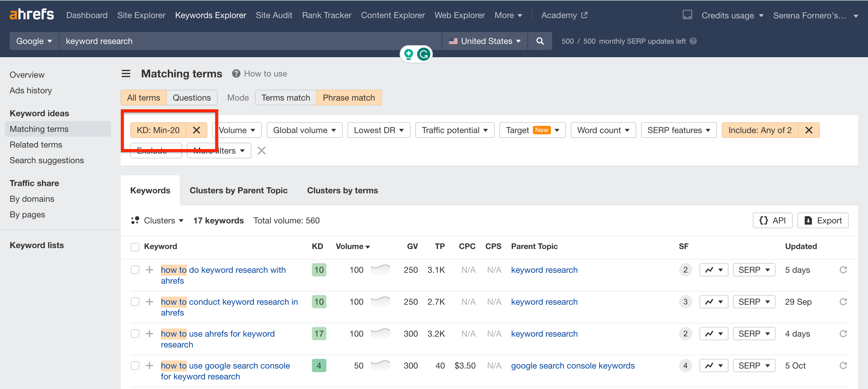Remove the Include: Any of 2 filter

pyautogui.click(x=808, y=130)
